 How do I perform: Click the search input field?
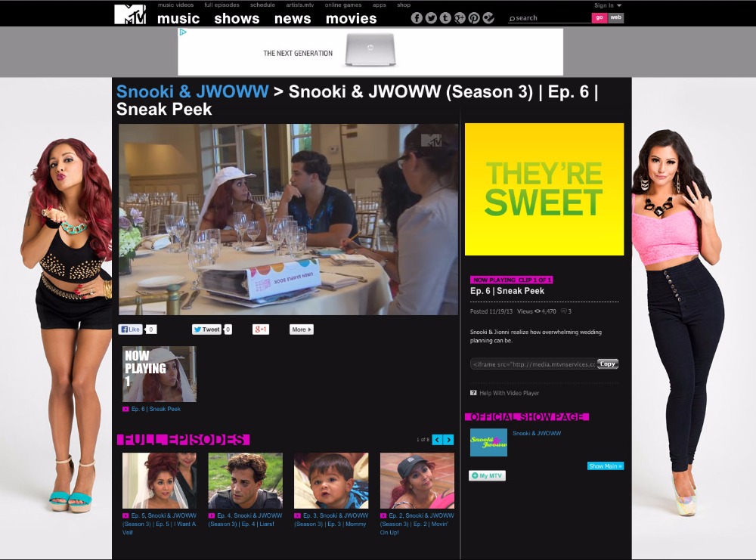coord(550,18)
